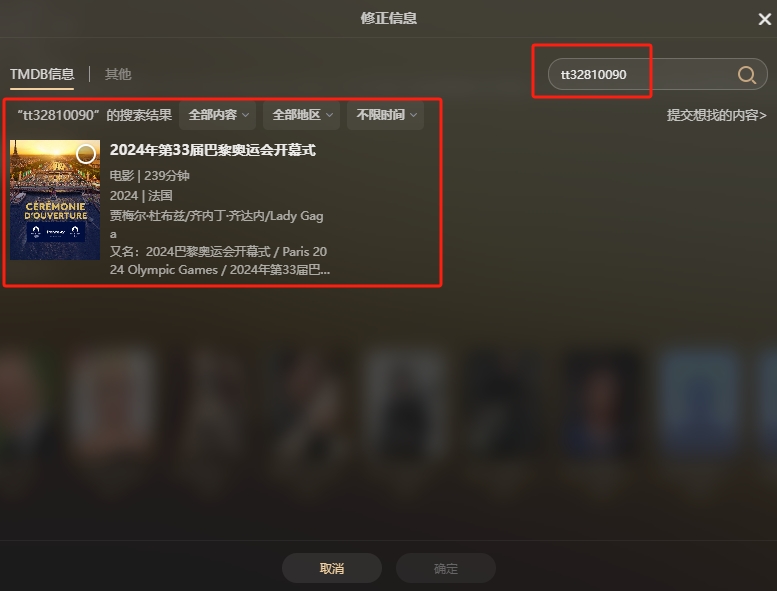777x591 pixels.
Task: Click the magnifier search icon
Action: (x=746, y=75)
